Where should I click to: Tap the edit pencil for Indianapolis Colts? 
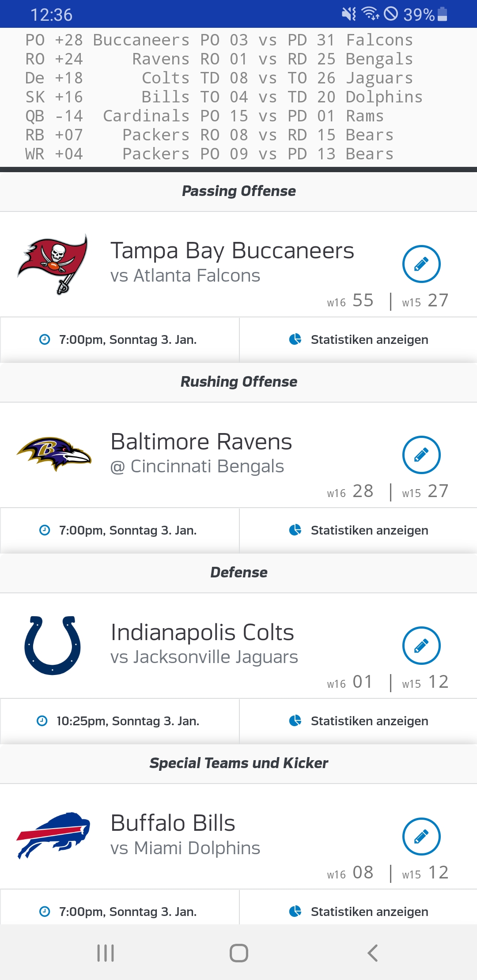(421, 645)
